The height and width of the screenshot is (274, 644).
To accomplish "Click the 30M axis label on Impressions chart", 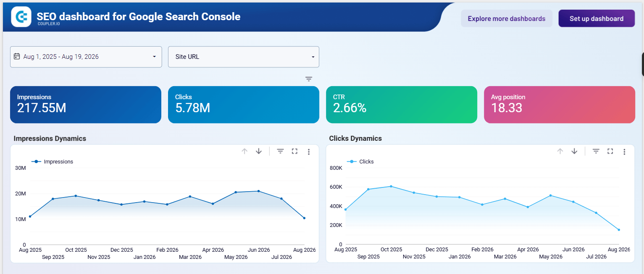I will point(21,168).
